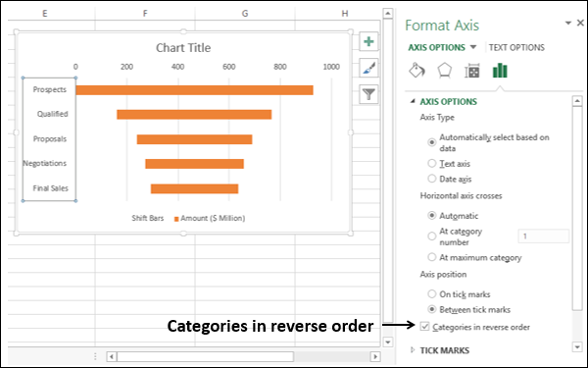Click the pane vertical scrollbar thumb
Screen dimensions: 588x368
tap(577, 208)
